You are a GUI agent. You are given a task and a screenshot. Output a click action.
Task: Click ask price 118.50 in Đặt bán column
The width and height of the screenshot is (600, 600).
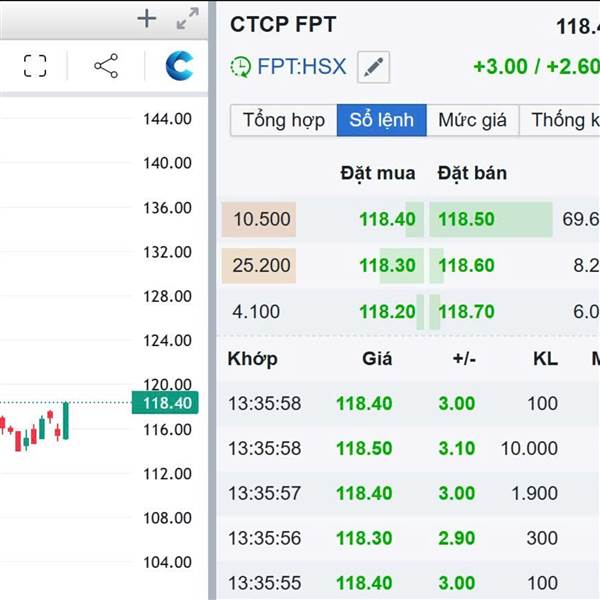coord(466,219)
